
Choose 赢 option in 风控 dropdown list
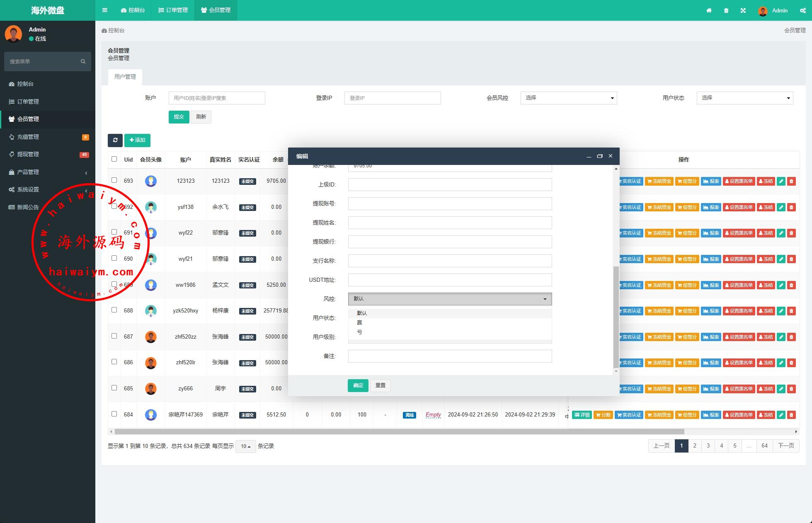359,322
